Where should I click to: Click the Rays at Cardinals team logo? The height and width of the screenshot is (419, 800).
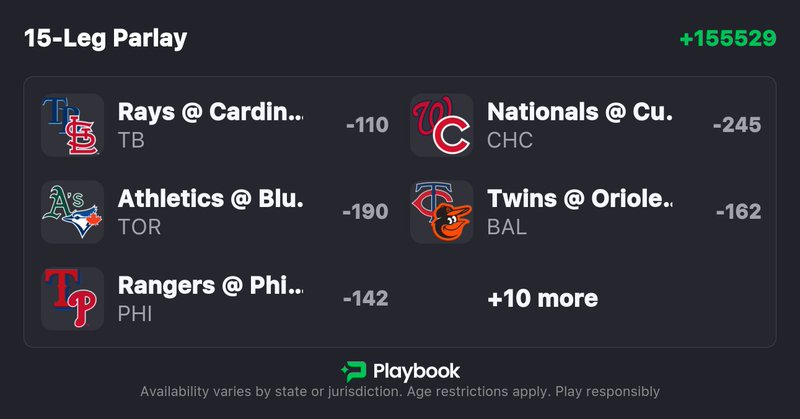73,125
